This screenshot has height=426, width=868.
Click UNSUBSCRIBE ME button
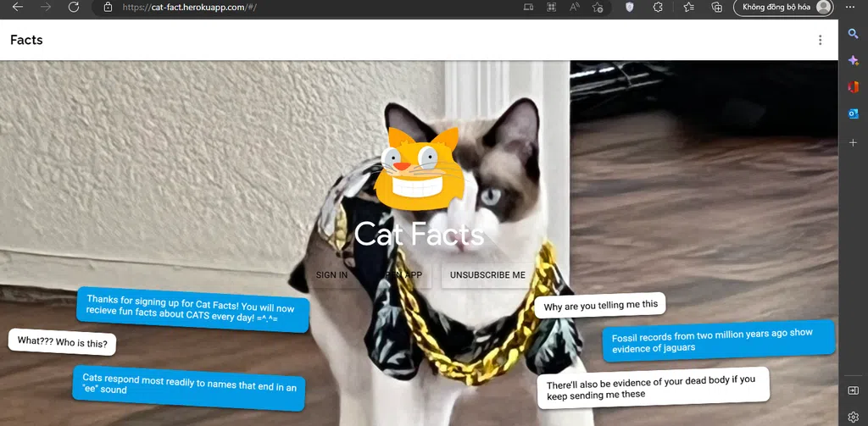pos(487,275)
